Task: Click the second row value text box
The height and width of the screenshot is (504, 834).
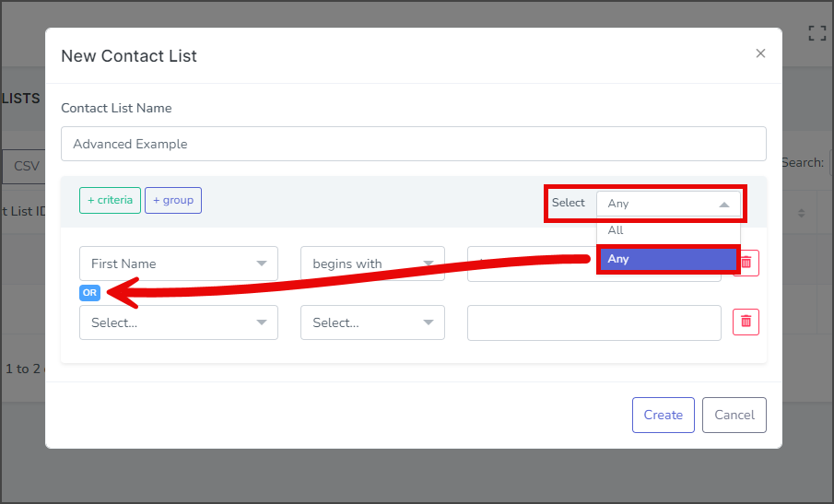Action: (x=594, y=322)
